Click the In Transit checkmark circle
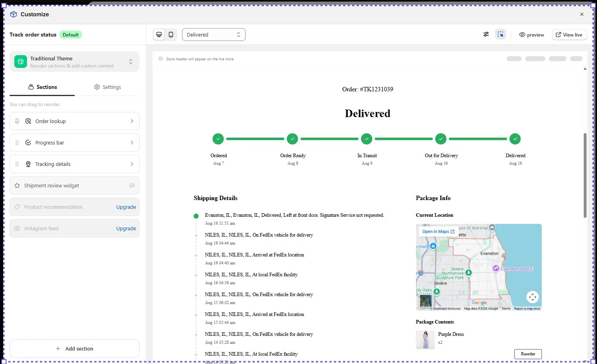597x364 pixels. click(366, 139)
